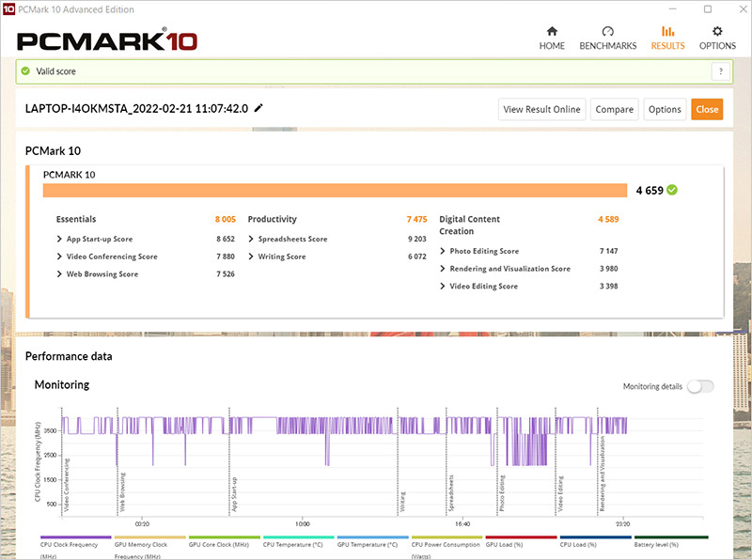Expand the Video Conferencing Score row
Screen dimensions: 752x560
60,257
